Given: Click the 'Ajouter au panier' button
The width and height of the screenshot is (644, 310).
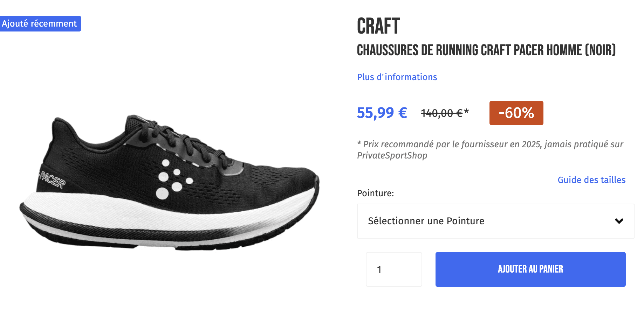Looking at the screenshot, I should tap(530, 269).
